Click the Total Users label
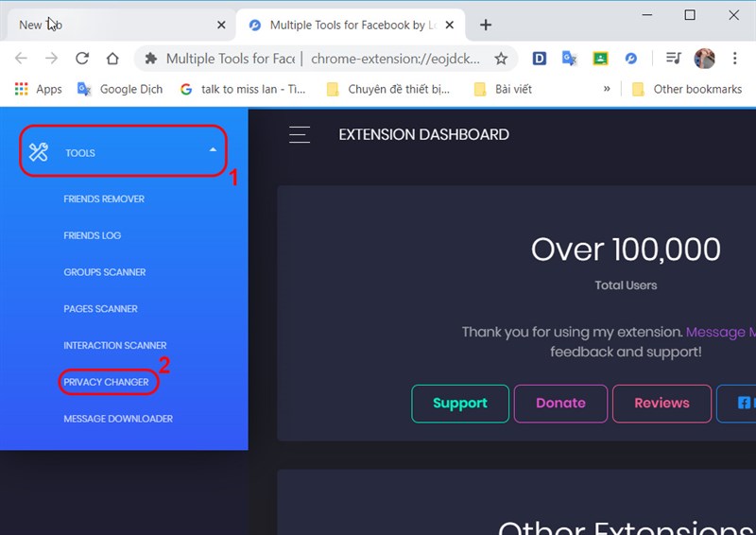Image resolution: width=756 pixels, height=535 pixels. tap(626, 285)
